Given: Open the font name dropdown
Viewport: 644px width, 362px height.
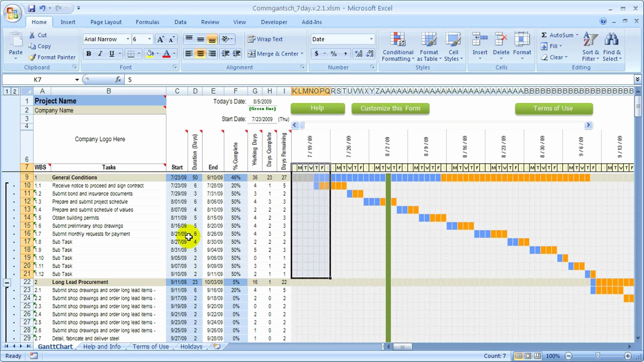Looking at the screenshot, I should tap(128, 39).
